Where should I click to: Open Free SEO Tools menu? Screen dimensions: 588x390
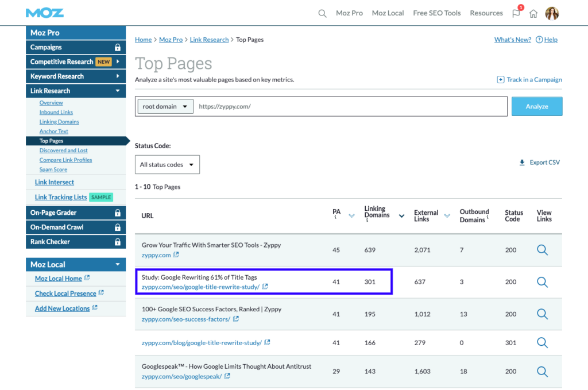coord(437,13)
